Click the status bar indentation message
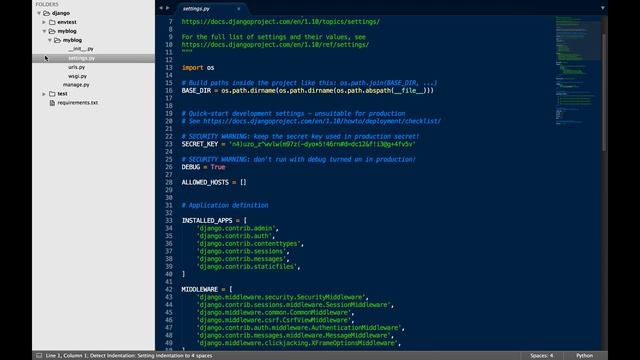The image size is (640, 360). tap(129, 356)
